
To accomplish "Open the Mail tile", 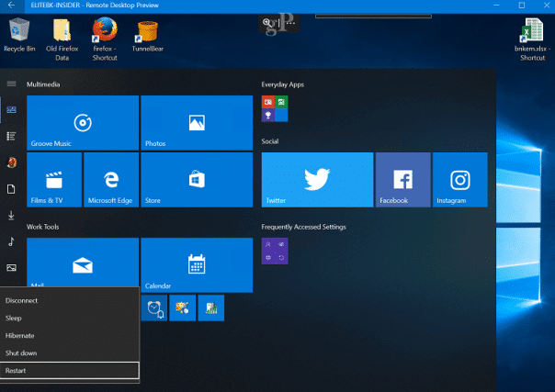I will 83,262.
